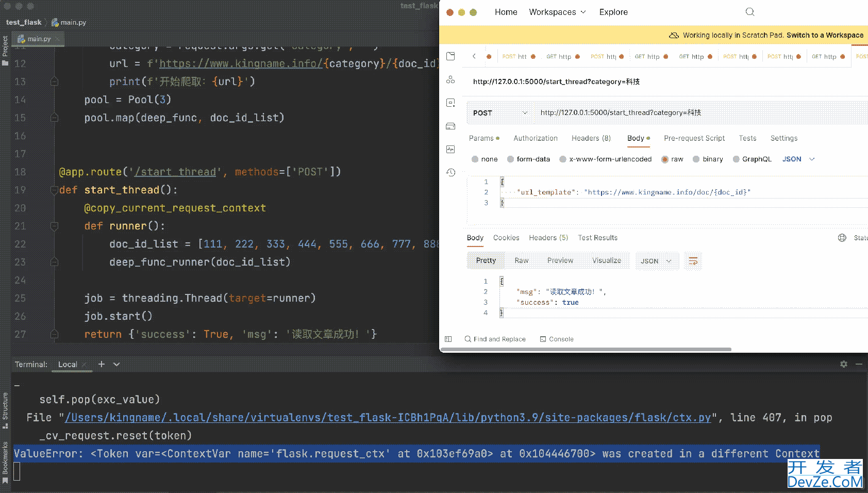
Task: Switch to the Tests request tab
Action: point(747,138)
